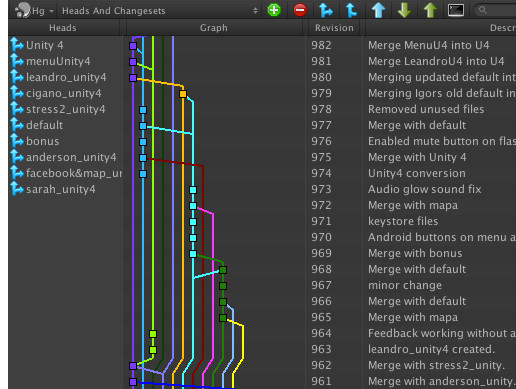
Task: Select revision 982 'Merge MenuU4 into U4'
Action: pyautogui.click(x=429, y=45)
